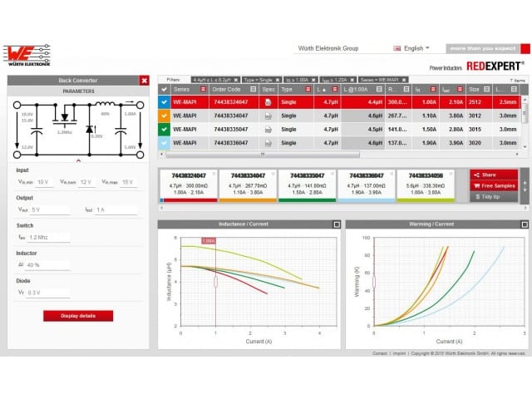The width and height of the screenshot is (532, 399).
Task: Open the Isat column filter icon
Action: pyautogui.click(x=460, y=89)
